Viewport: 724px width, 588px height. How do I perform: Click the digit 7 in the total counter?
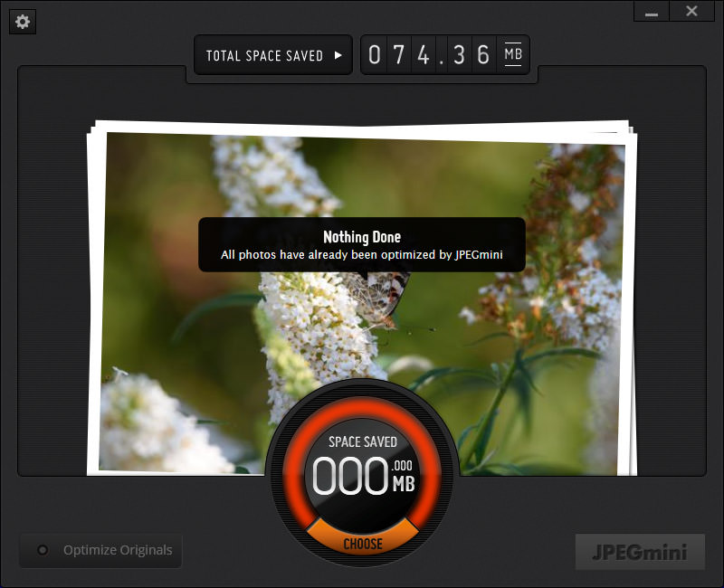click(399, 55)
